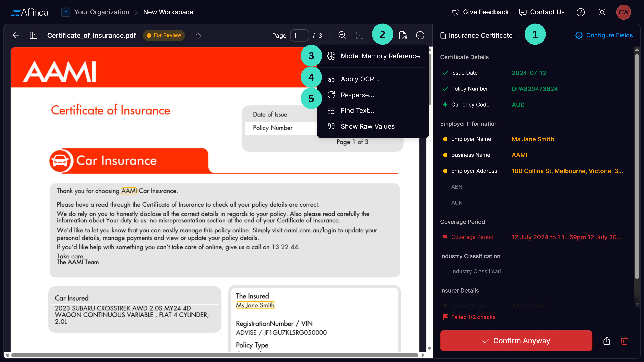This screenshot has height=362, width=644.
Task: Click the fit-to-screen icon in the toolbar
Action: pos(360,35)
